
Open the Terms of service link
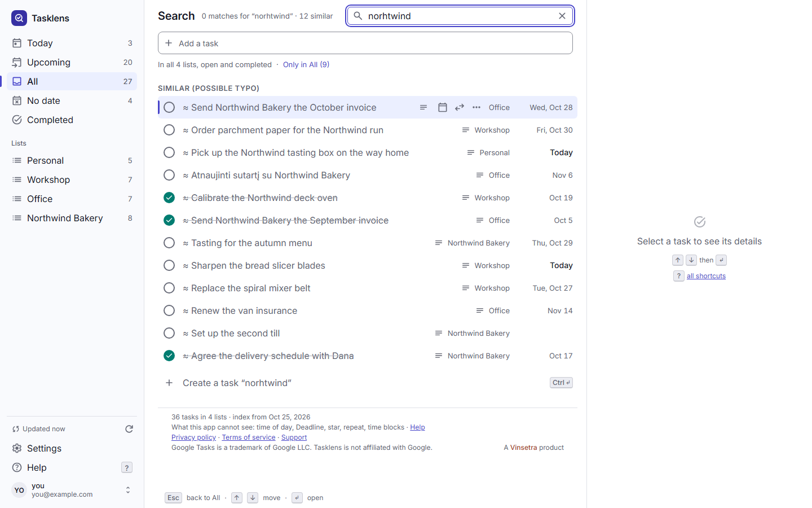249,437
